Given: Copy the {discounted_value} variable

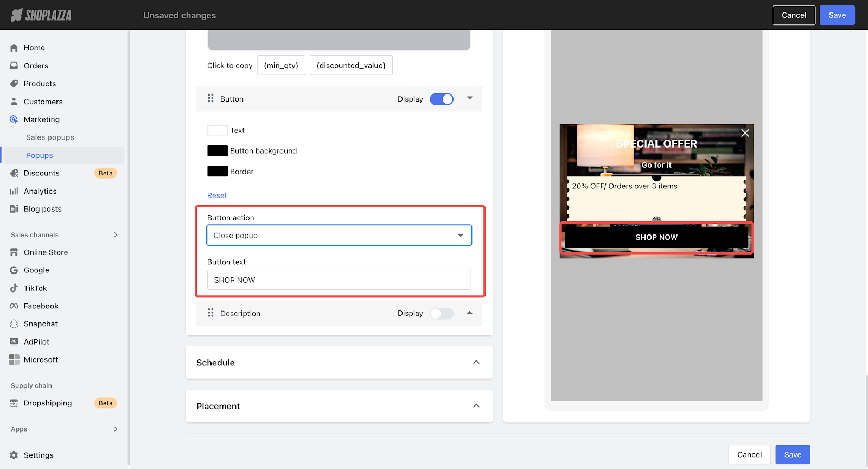Looking at the screenshot, I should pyautogui.click(x=351, y=65).
